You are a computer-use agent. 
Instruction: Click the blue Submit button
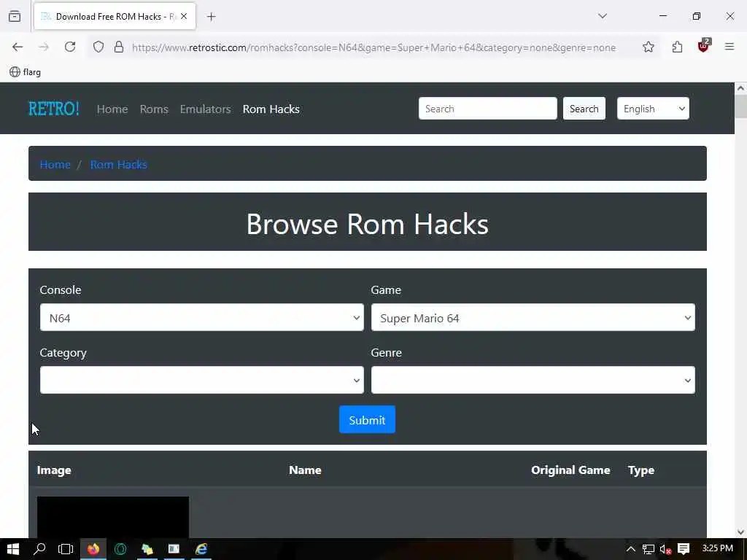pos(368,419)
